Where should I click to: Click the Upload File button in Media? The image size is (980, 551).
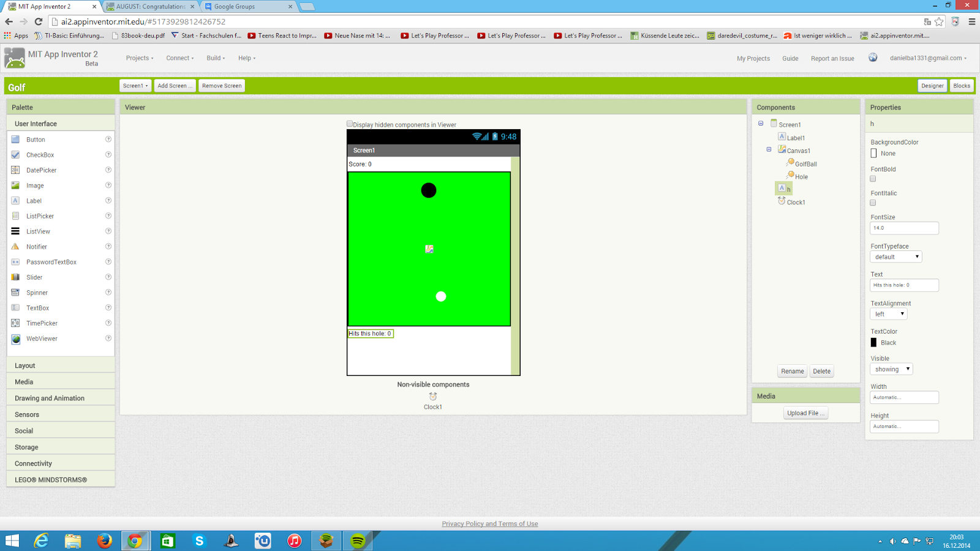[805, 413]
